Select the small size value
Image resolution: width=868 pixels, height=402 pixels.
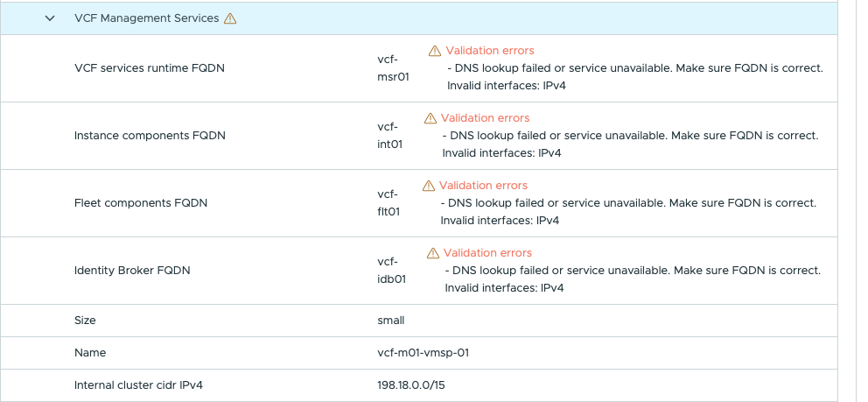tap(391, 321)
